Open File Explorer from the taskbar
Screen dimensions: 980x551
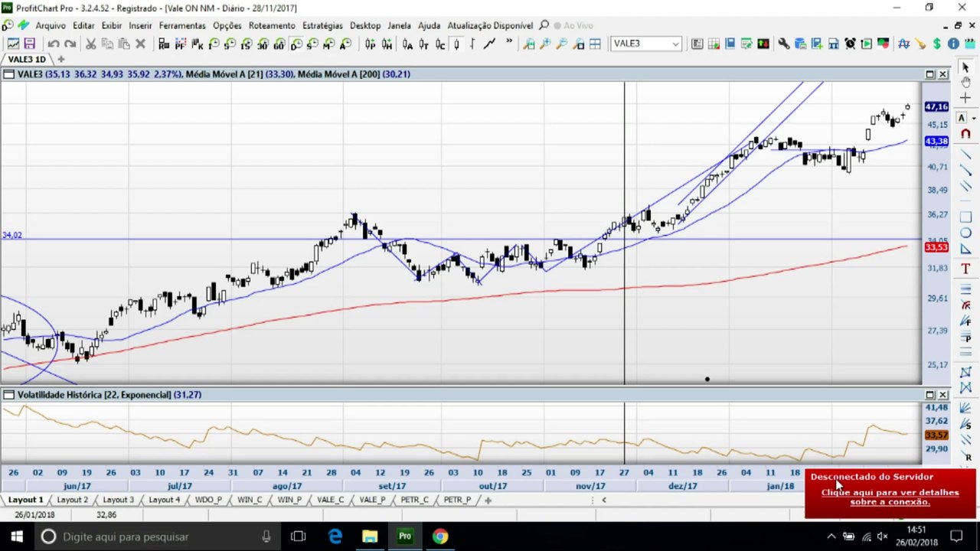[x=370, y=536]
